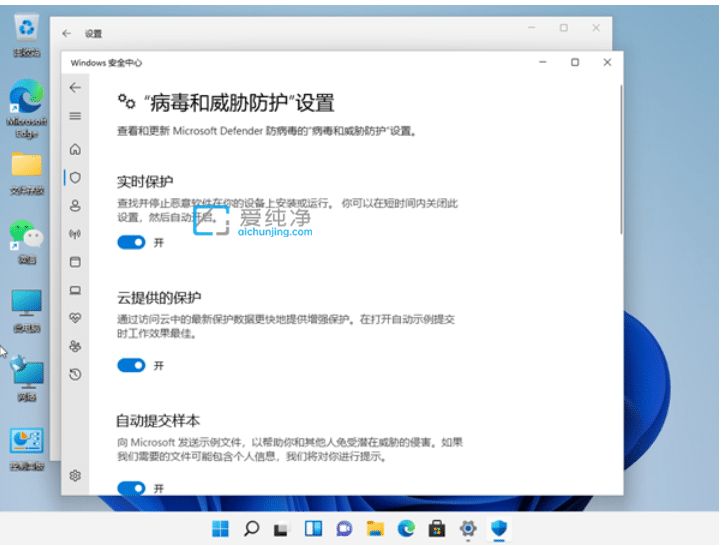
Task: Go back in the 设置 window behind
Action: point(67,33)
